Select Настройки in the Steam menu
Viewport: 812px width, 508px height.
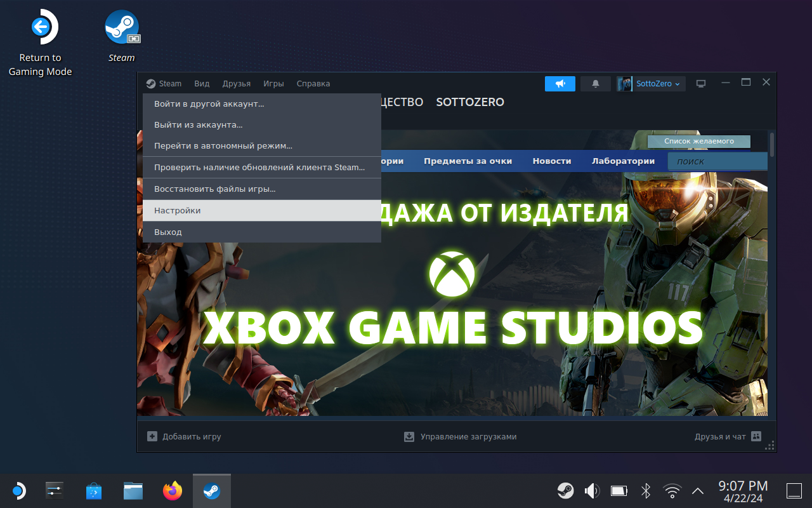262,211
